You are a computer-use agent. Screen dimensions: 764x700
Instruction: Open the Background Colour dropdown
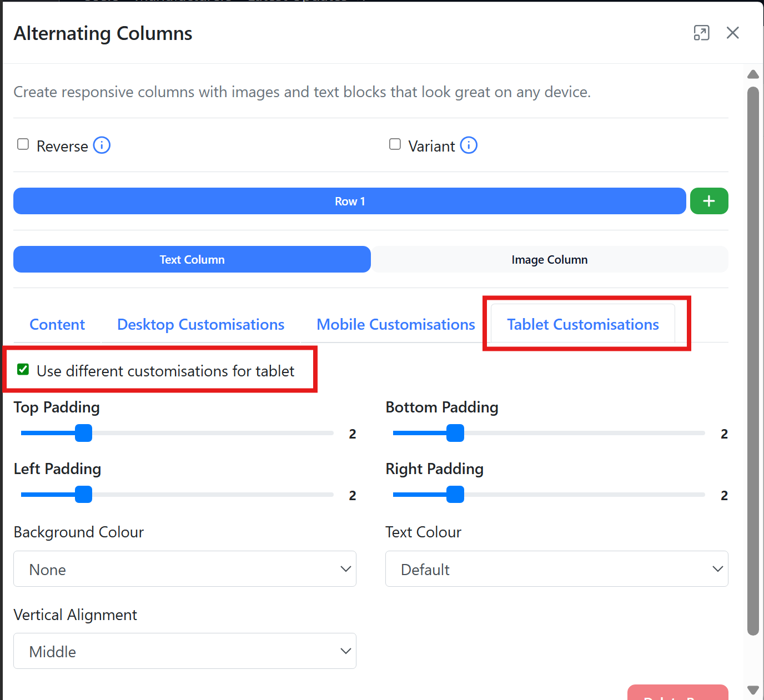click(x=185, y=569)
